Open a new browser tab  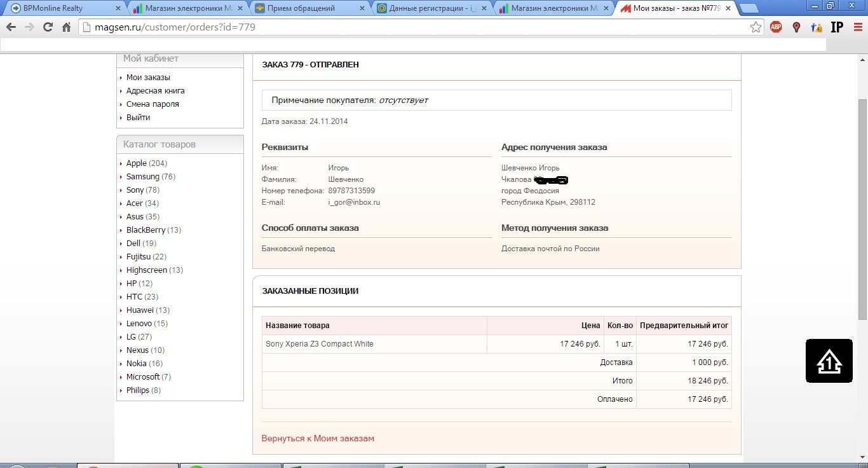click(750, 8)
